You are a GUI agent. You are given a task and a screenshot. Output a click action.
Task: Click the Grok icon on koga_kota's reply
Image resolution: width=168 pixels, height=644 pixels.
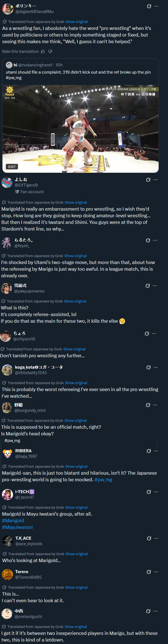(x=148, y=368)
